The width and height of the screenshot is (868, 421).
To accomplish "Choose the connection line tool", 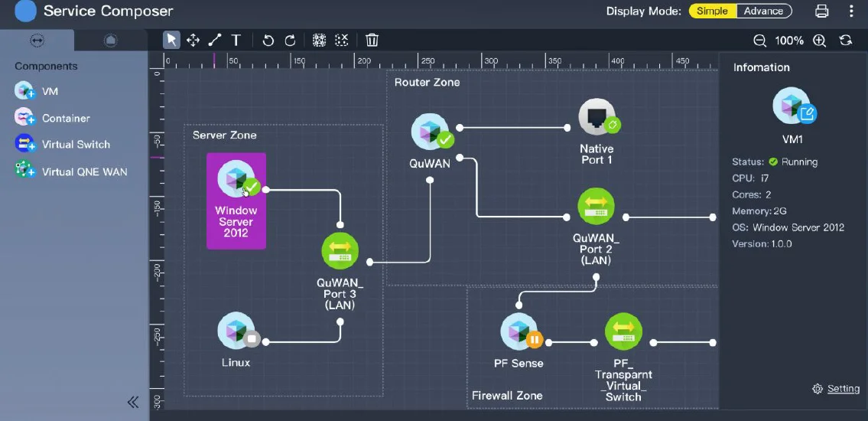I will (x=215, y=40).
